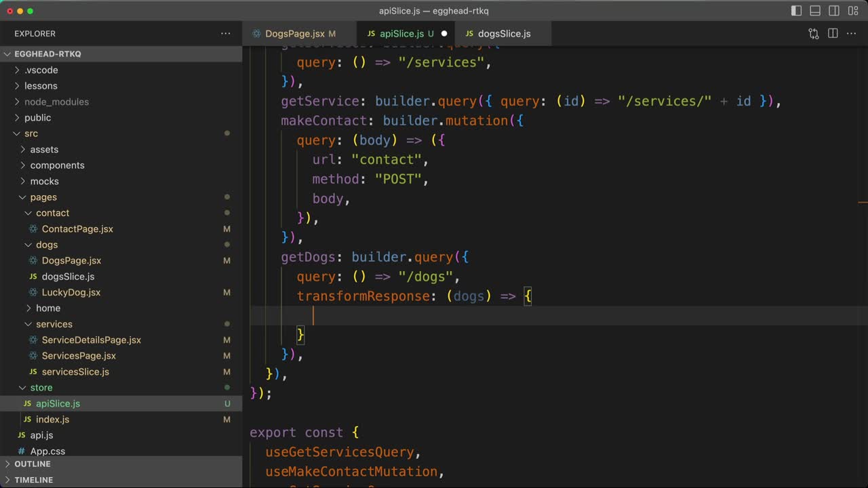868x488 pixels.
Task: Open servicesSlice.js from the file tree
Action: [x=75, y=371]
